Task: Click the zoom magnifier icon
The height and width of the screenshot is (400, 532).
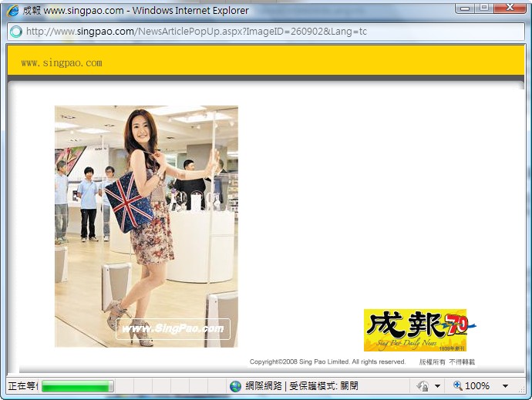Action: coord(457,385)
